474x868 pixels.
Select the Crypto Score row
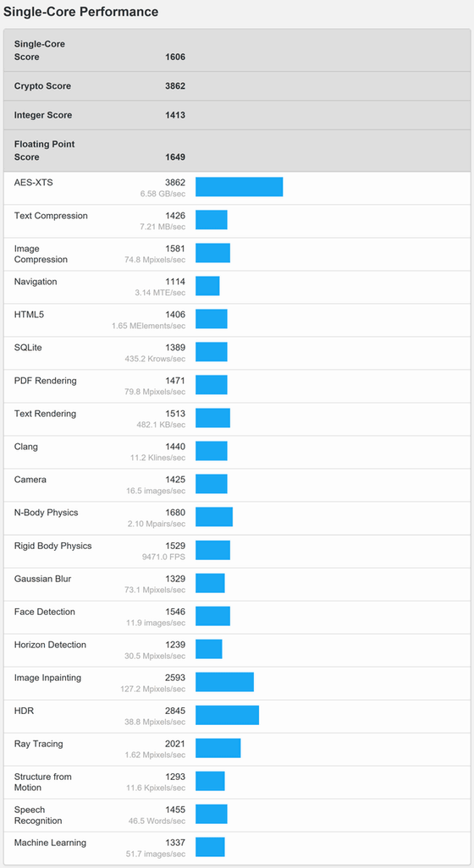pos(237,86)
